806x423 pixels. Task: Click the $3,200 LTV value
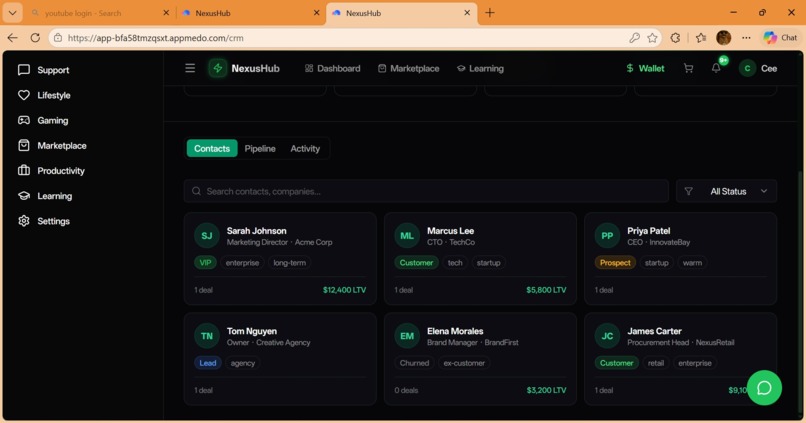[546, 390]
